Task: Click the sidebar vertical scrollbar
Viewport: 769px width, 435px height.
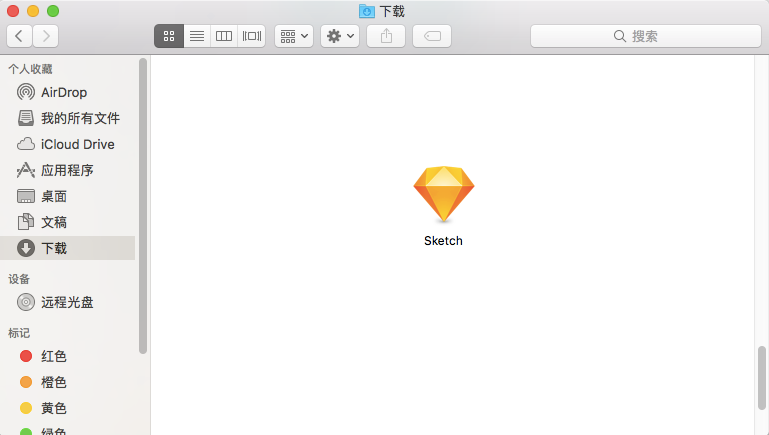Action: click(143, 206)
